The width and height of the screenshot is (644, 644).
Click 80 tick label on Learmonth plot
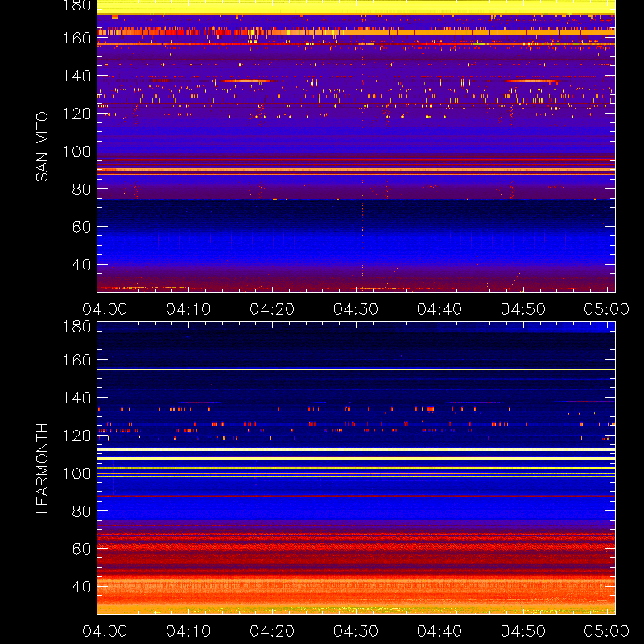(82, 511)
